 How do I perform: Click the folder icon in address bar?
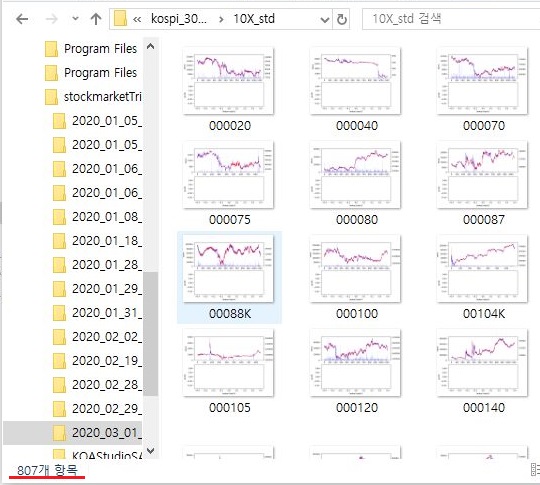click(120, 19)
